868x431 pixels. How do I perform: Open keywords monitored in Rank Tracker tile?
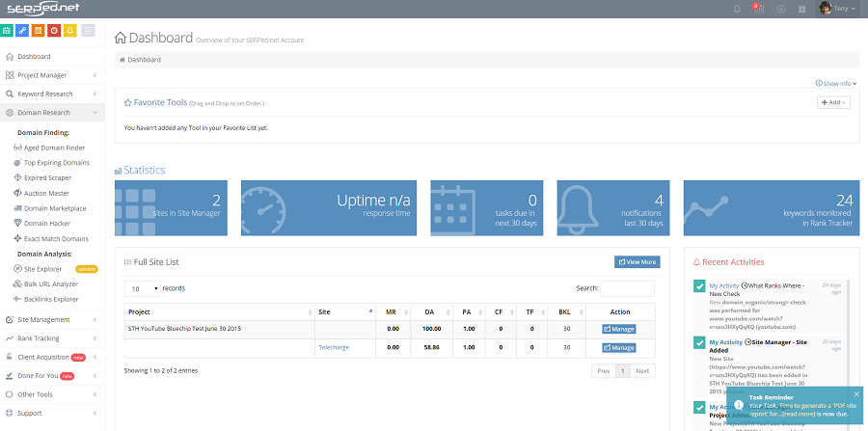772,208
